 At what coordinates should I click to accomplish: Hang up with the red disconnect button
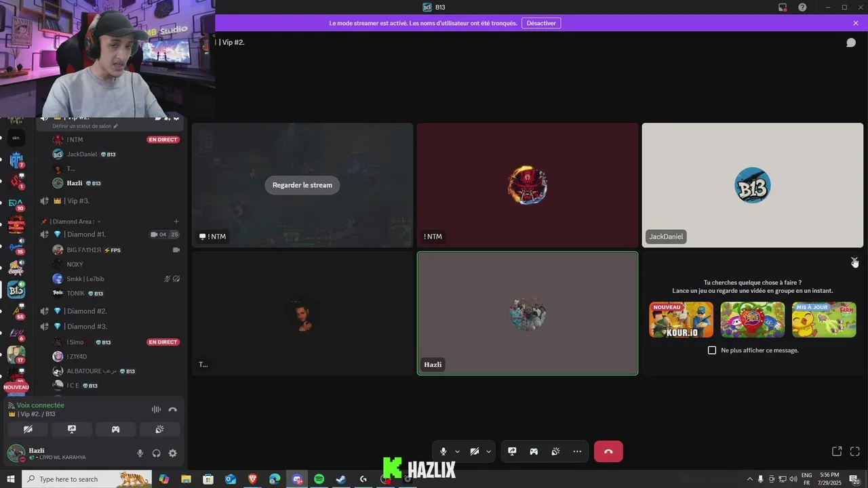[608, 451]
